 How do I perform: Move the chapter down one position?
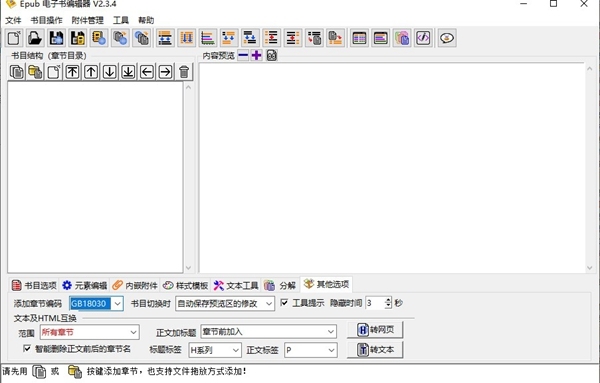(110, 72)
